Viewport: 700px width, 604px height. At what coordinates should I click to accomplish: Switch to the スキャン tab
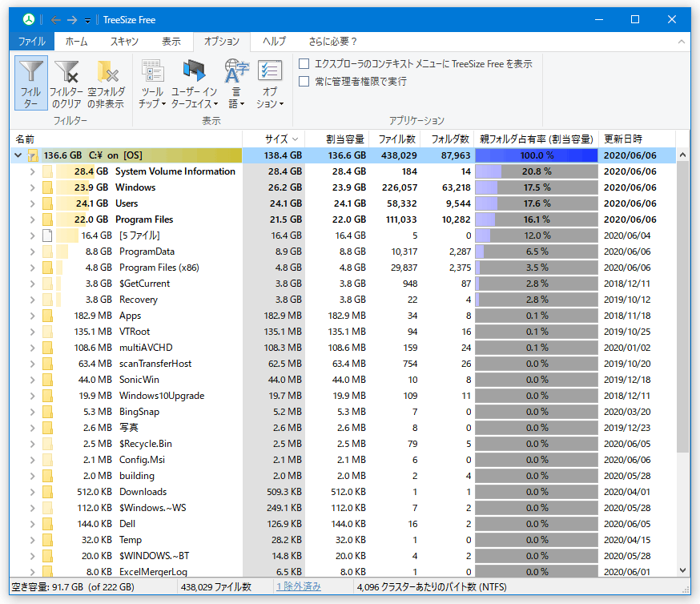125,42
